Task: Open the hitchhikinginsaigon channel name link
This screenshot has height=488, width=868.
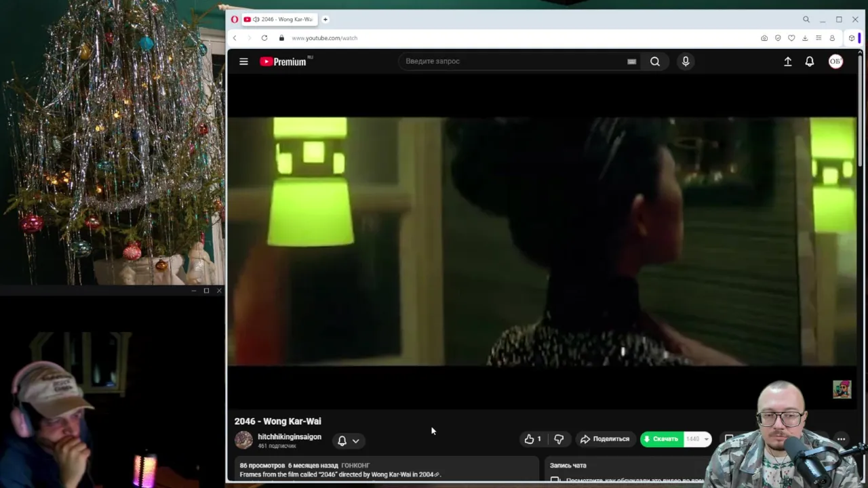Action: click(290, 436)
